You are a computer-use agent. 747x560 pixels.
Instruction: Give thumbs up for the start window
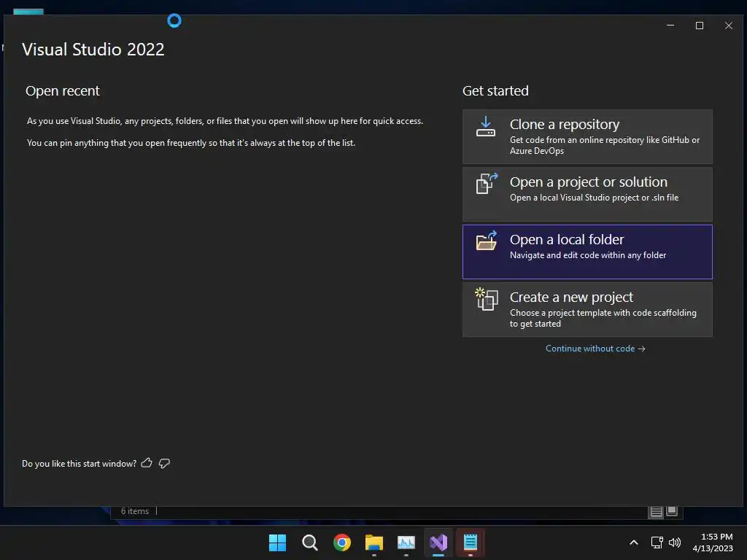(147, 463)
